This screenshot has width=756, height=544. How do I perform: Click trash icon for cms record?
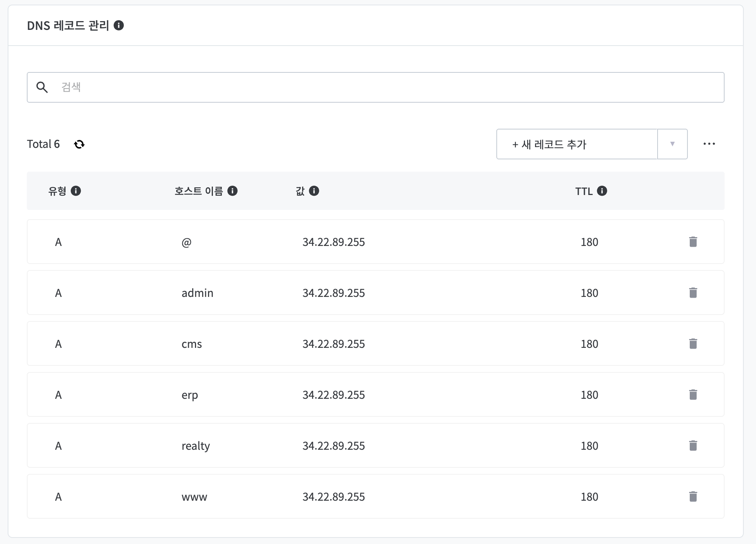[x=693, y=344]
